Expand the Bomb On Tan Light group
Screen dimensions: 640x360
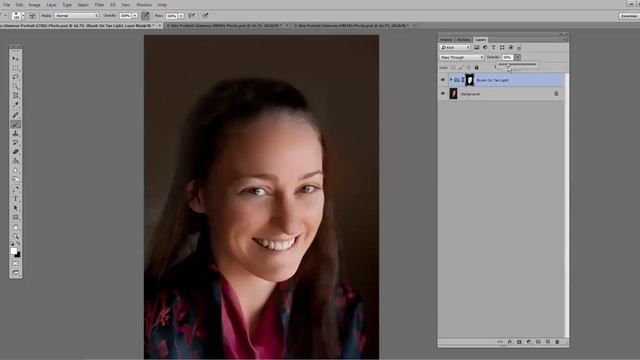click(x=451, y=80)
